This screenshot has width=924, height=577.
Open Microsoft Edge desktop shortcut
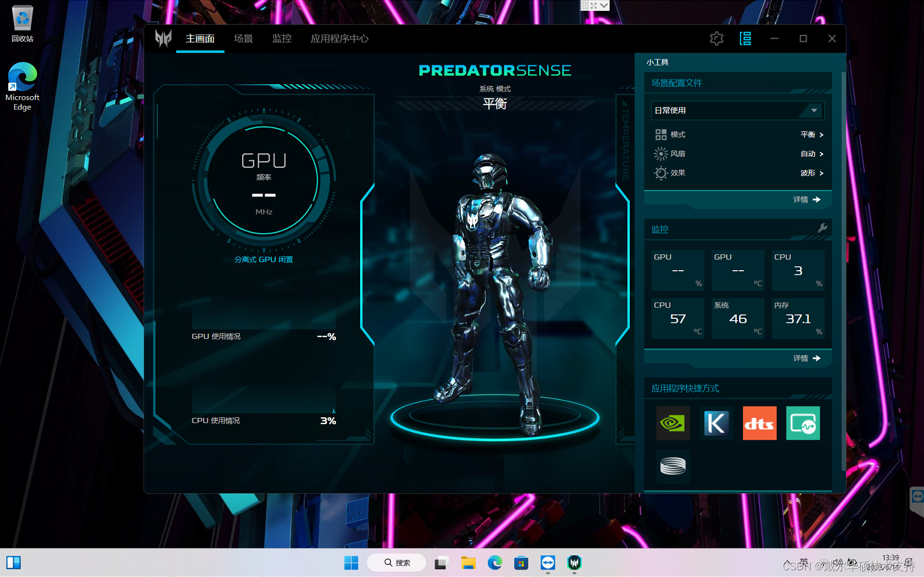tap(22, 86)
